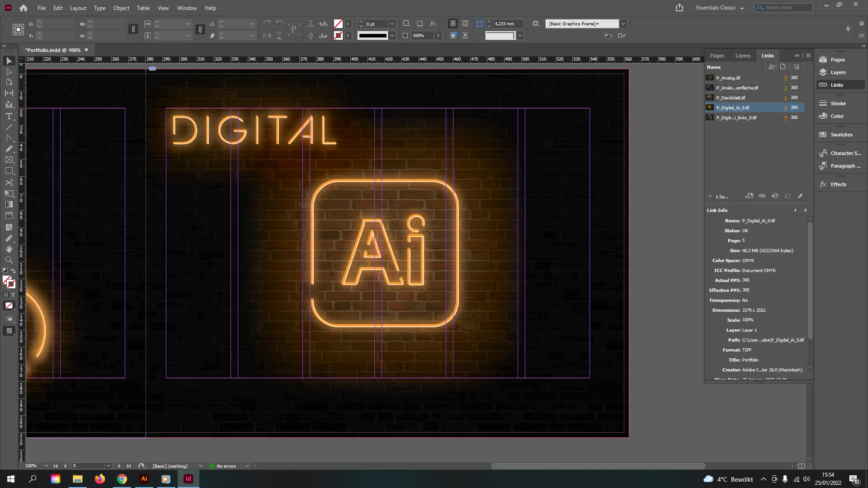Switch to the Layers tab
Screen dimensions: 868x488
pyautogui.click(x=742, y=56)
